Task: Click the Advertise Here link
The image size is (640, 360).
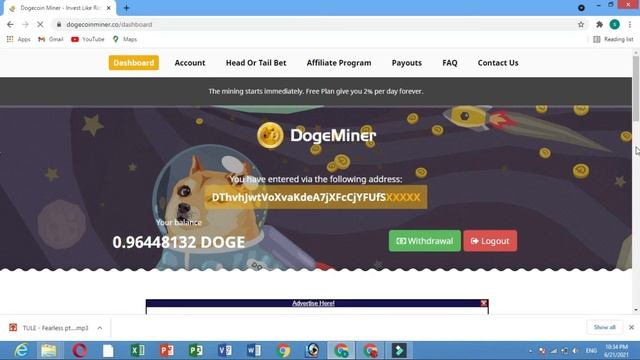Action: (x=313, y=303)
